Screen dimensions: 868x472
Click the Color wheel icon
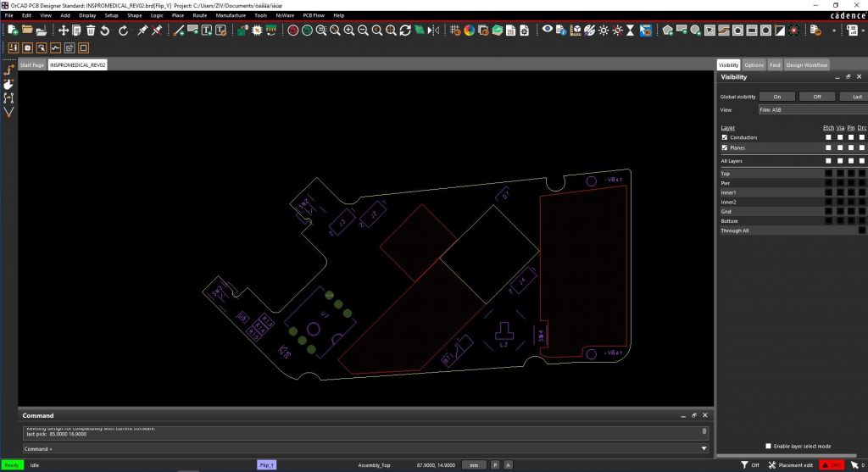[x=469, y=31]
